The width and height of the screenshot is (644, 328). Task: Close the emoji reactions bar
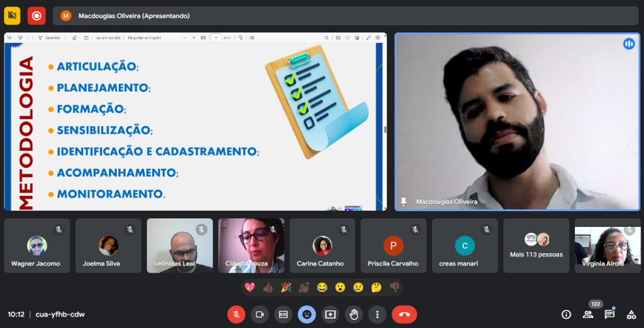[306, 314]
